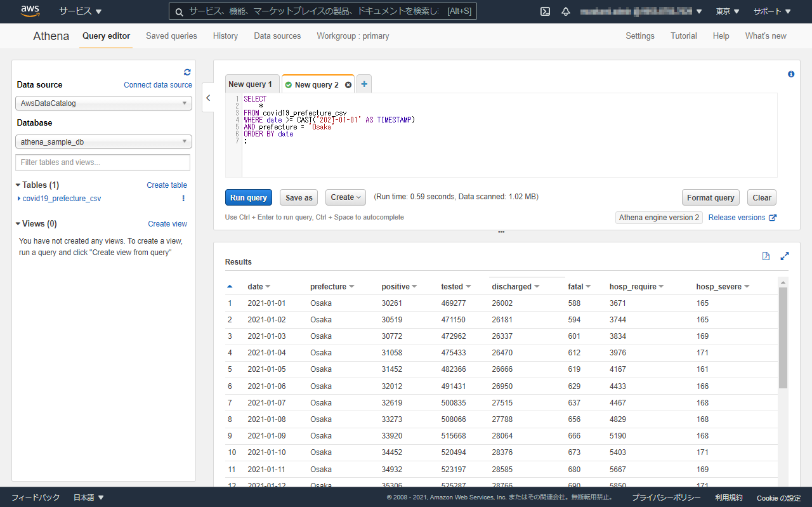
Task: Open the athena_sample_db database dropdown
Action: 103,142
